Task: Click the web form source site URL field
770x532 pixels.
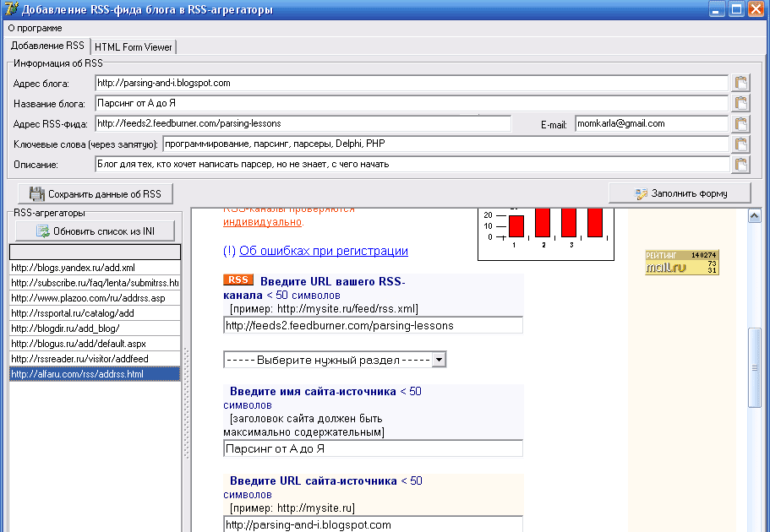Action: tap(373, 524)
